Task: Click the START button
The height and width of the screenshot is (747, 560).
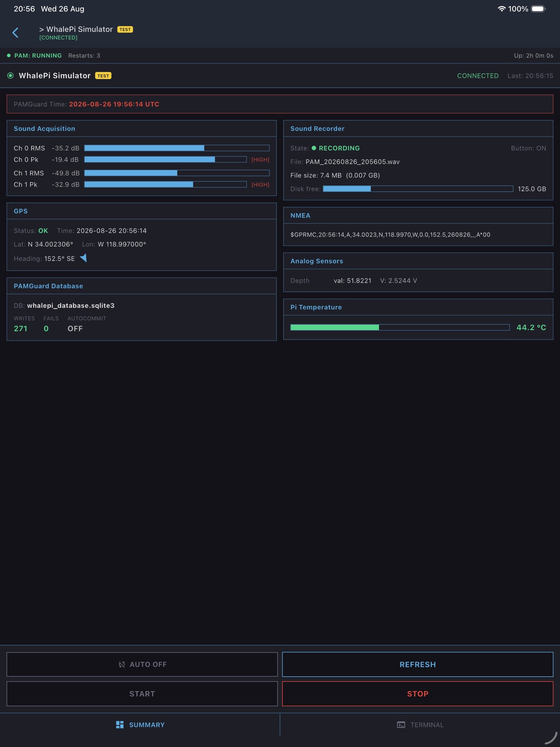Action: (142, 694)
